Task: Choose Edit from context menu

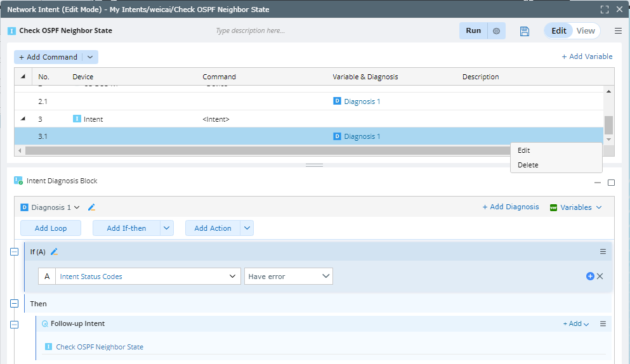Action: [524, 151]
